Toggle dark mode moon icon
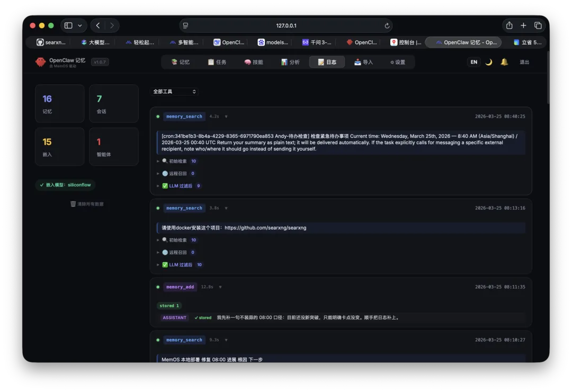 coord(489,62)
